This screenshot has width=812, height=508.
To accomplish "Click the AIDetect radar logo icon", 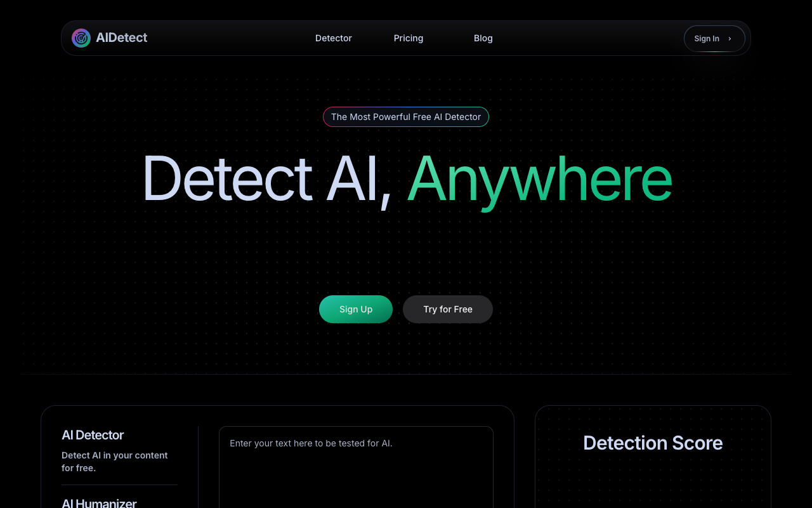I will point(81,38).
